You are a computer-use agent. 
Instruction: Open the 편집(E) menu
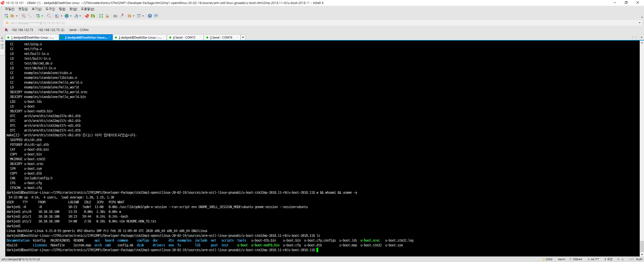coord(23,9)
